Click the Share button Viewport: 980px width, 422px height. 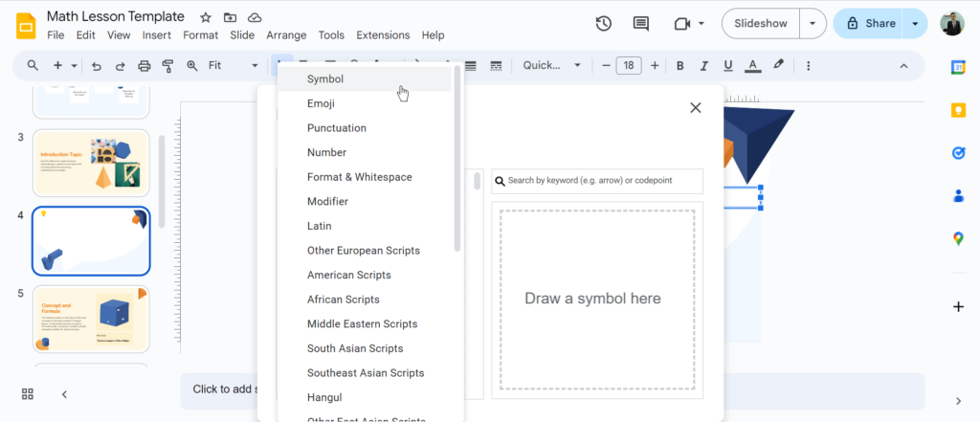pos(869,24)
